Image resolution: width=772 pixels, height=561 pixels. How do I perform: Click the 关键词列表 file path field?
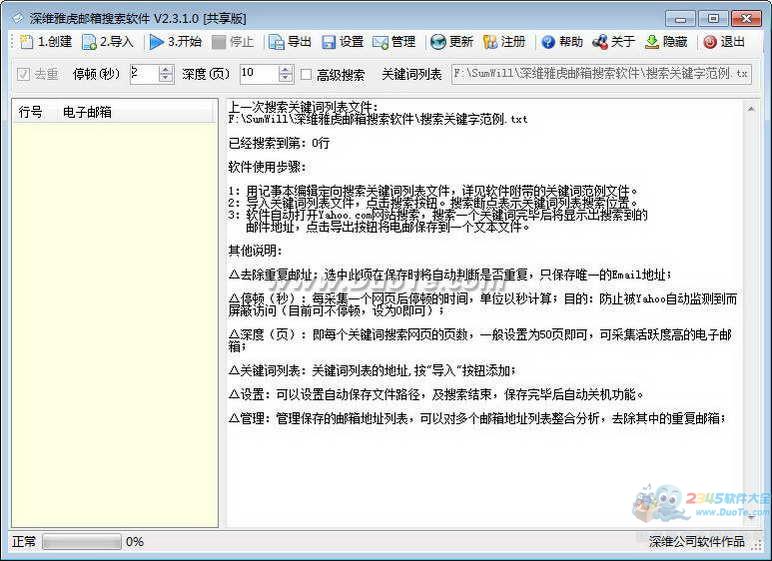pos(601,74)
